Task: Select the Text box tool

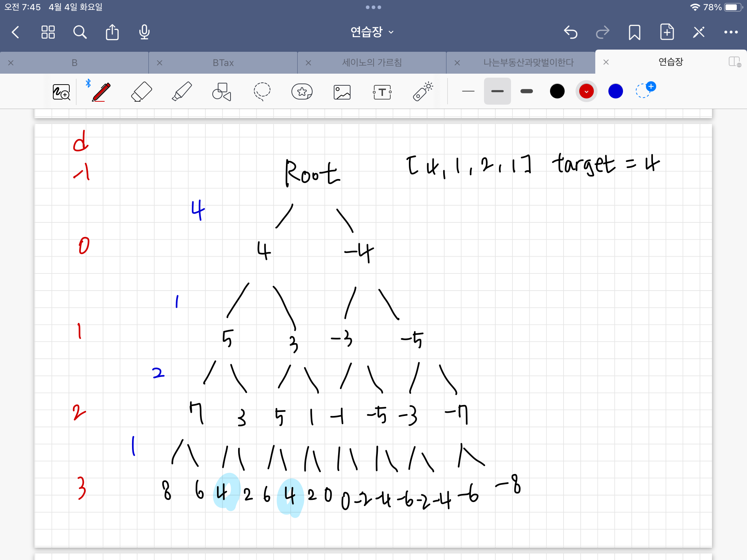Action: coord(382,92)
